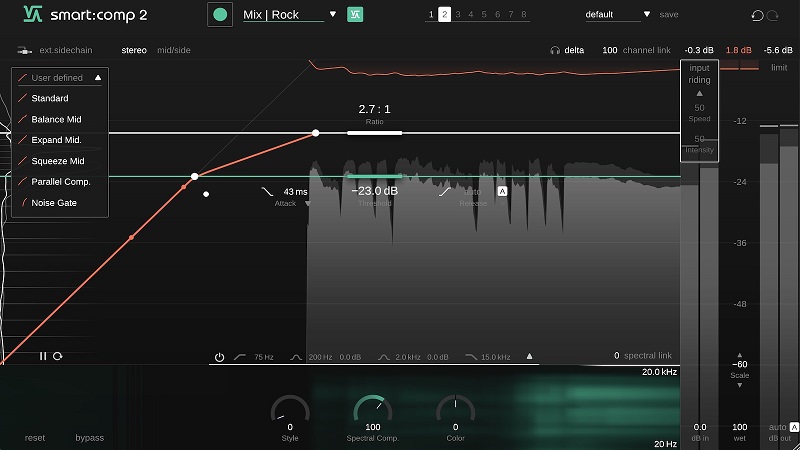
Task: Click the 43 ms attack value
Action: click(295, 192)
